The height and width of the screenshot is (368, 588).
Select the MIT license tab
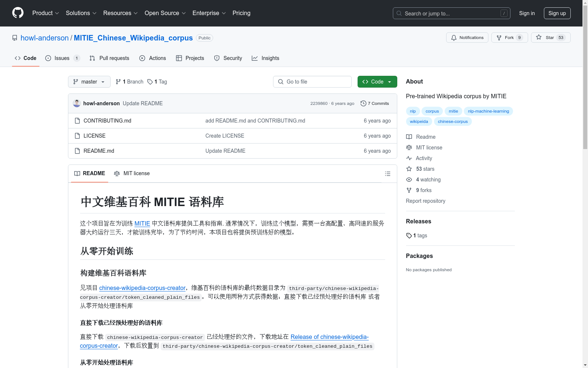point(132,173)
